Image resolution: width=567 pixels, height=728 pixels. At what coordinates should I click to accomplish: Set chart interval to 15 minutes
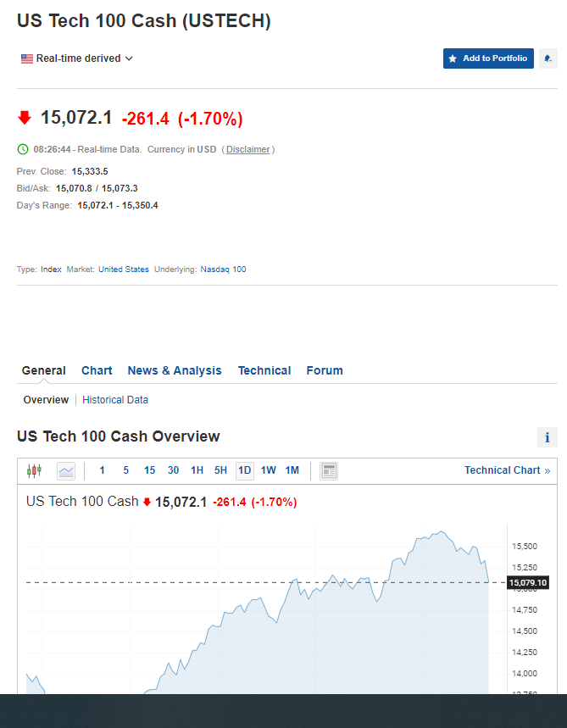click(149, 470)
